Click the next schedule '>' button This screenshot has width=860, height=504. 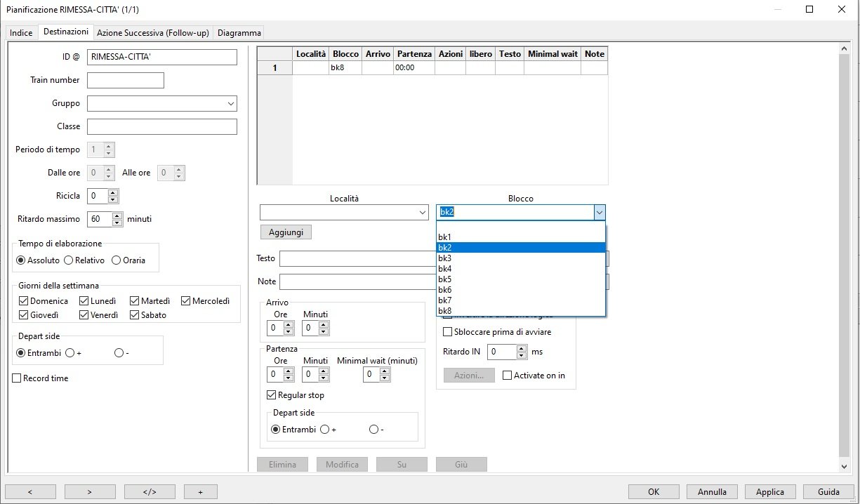coord(90,491)
